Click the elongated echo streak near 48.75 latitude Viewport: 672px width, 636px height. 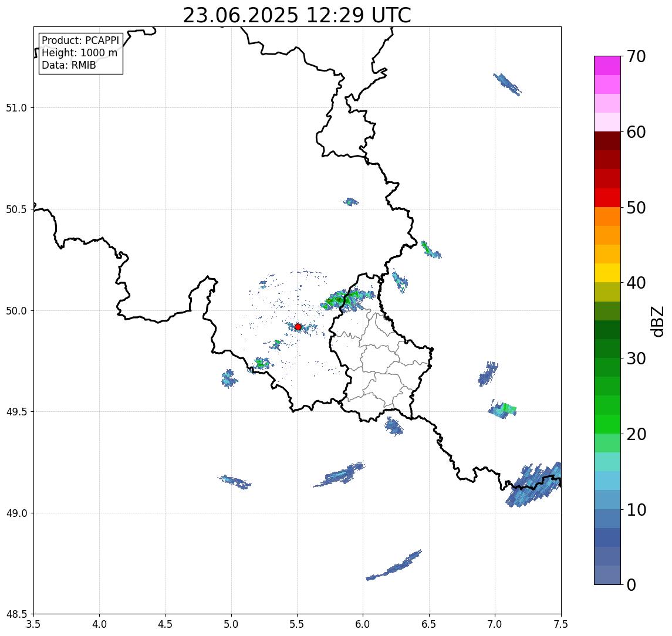coord(394,566)
